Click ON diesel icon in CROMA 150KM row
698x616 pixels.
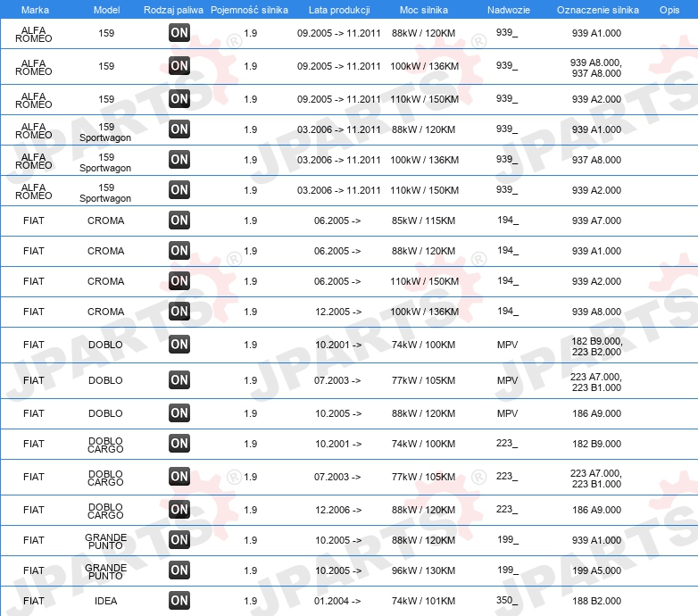point(179,281)
